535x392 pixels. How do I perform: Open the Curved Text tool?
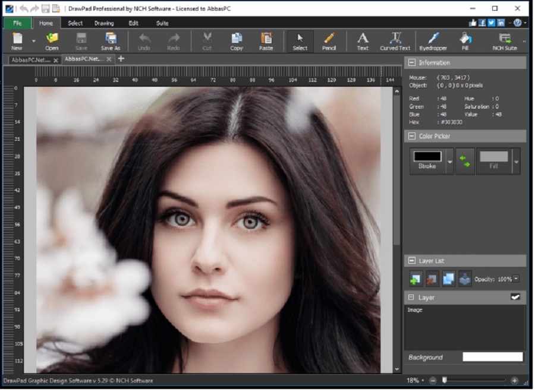394,41
